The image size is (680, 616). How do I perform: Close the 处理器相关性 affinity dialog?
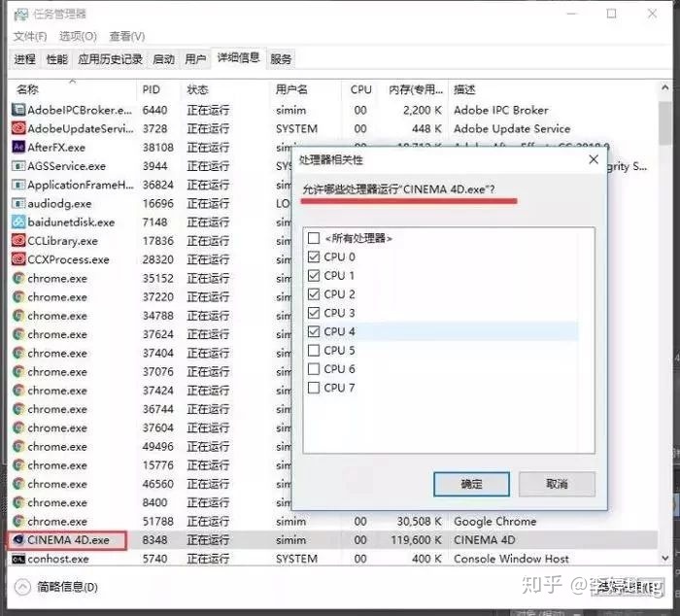pyautogui.click(x=594, y=159)
